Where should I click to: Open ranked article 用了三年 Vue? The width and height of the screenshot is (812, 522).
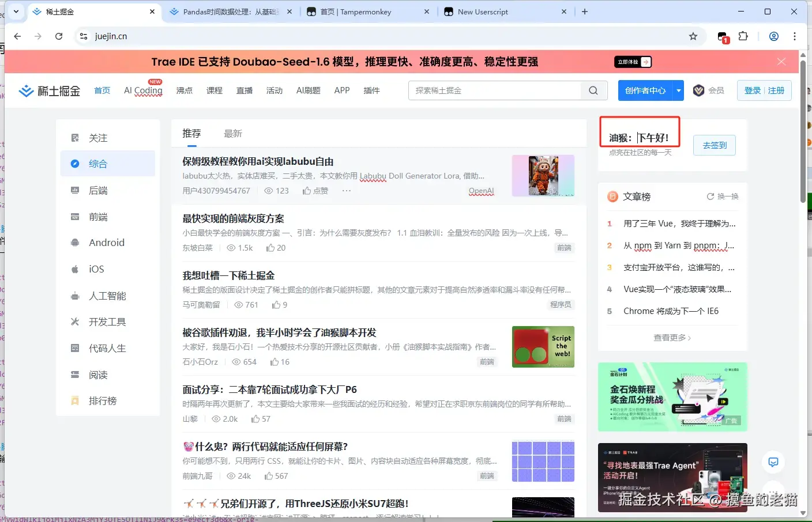679,224
